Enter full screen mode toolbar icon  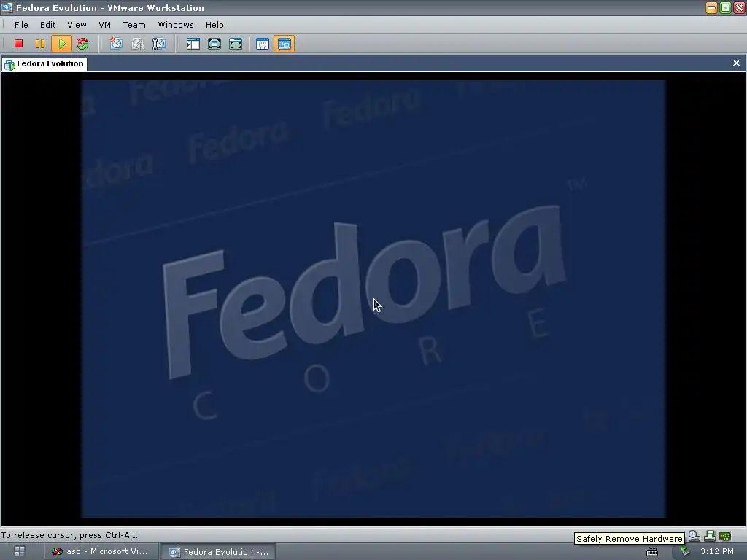236,44
